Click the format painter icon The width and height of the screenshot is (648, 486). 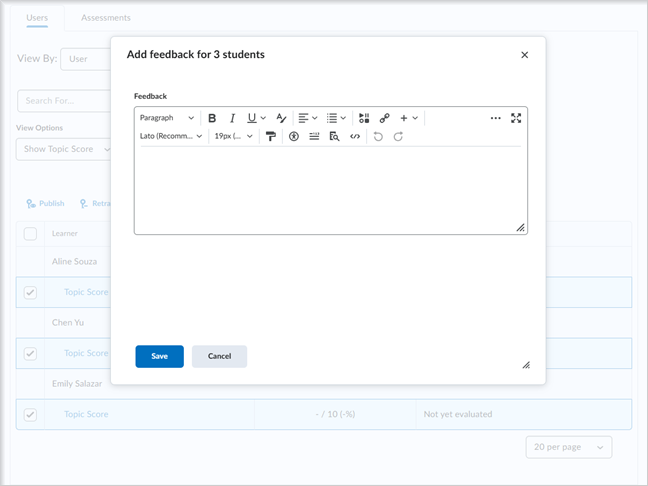[270, 136]
